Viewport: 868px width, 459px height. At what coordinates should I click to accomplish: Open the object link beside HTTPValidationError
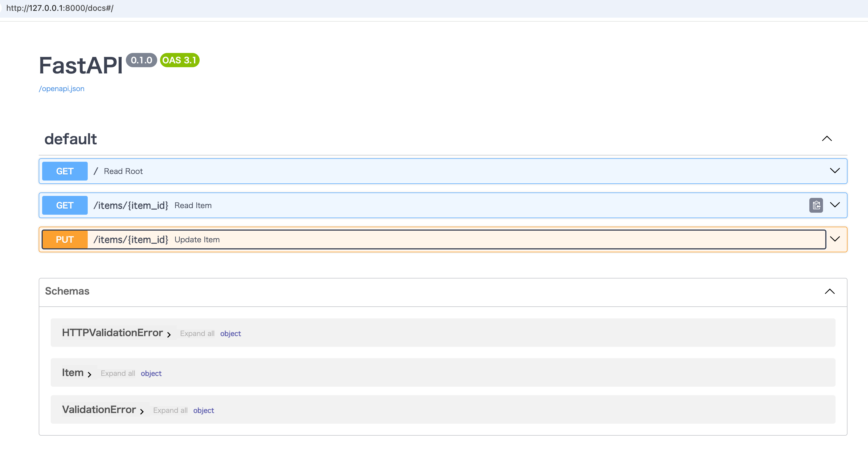click(x=230, y=333)
